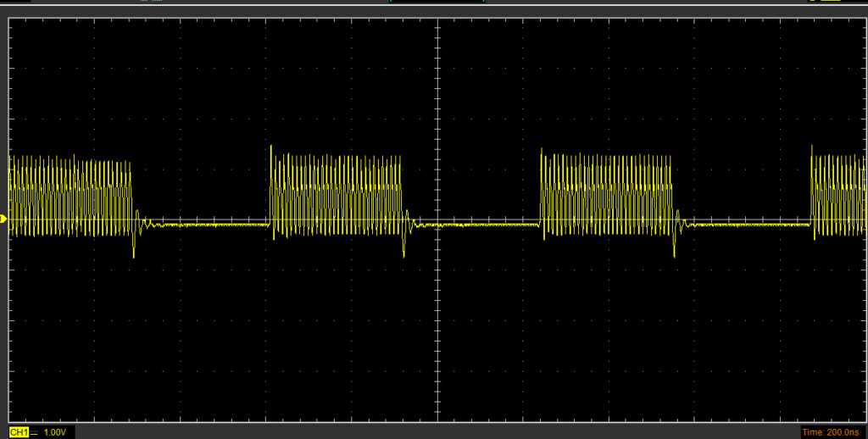Screen dimensions: 868x439
Task: Click the coupling symbol beside CH1
Action: pos(35,432)
